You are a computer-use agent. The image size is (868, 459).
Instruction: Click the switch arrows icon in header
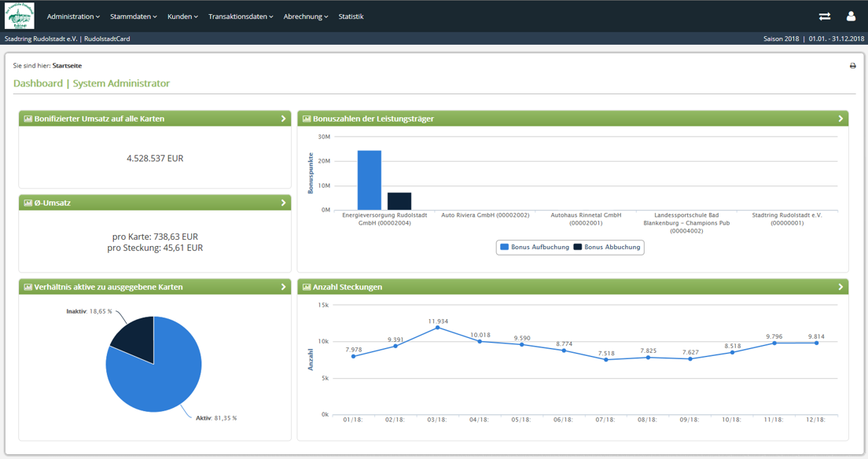(x=824, y=17)
